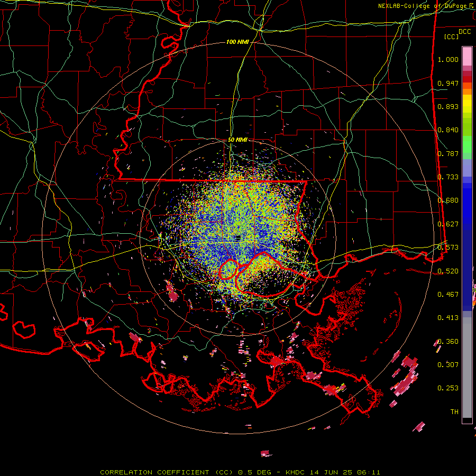Viewport: 476px width, 476px height.
Task: Click the 1.000 value on the color scale
Action: (448, 59)
